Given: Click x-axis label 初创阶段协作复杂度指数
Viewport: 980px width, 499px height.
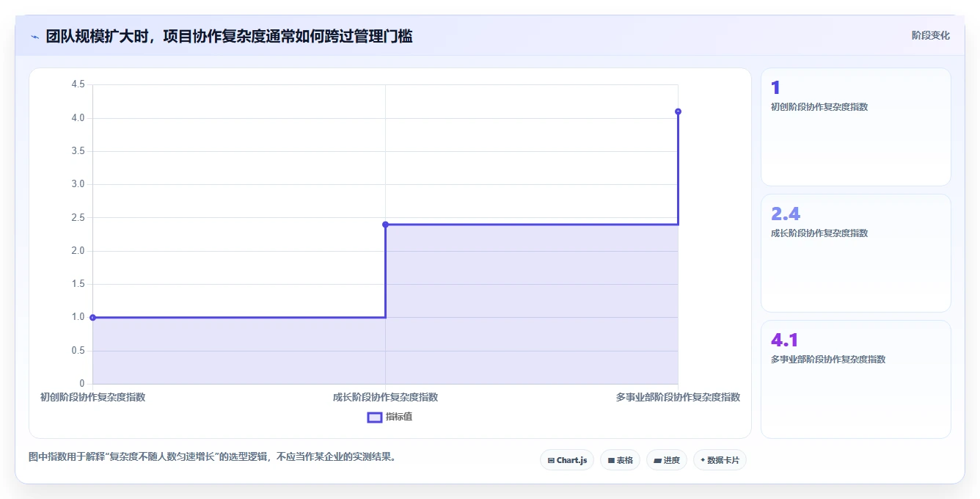Looking at the screenshot, I should [x=92, y=397].
